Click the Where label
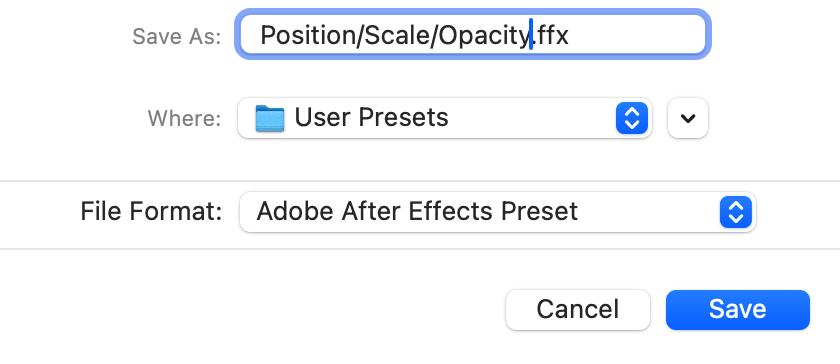 pos(184,118)
